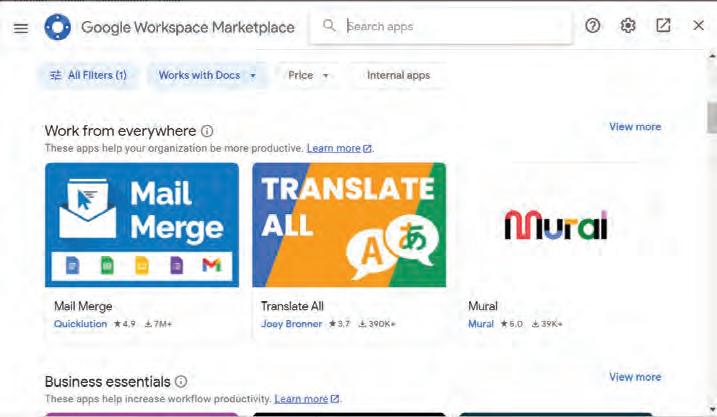The height and width of the screenshot is (417, 717).
Task: Click Translate All 3.7 star rating
Action: click(339, 324)
